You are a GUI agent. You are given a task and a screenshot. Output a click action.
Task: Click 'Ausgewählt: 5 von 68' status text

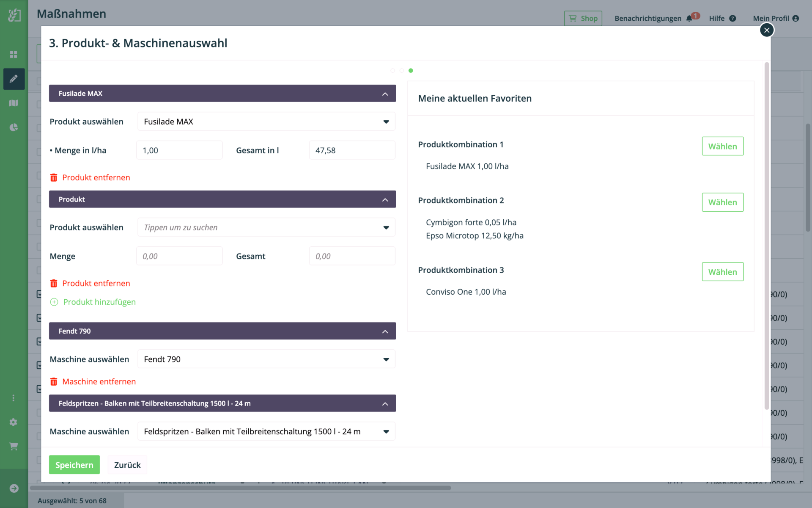click(x=72, y=501)
